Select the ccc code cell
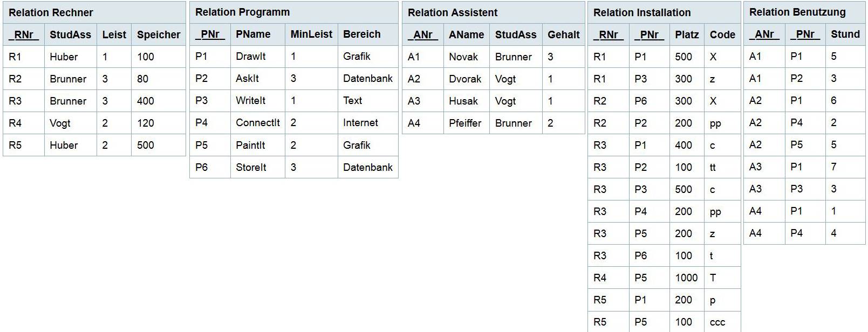 click(717, 322)
